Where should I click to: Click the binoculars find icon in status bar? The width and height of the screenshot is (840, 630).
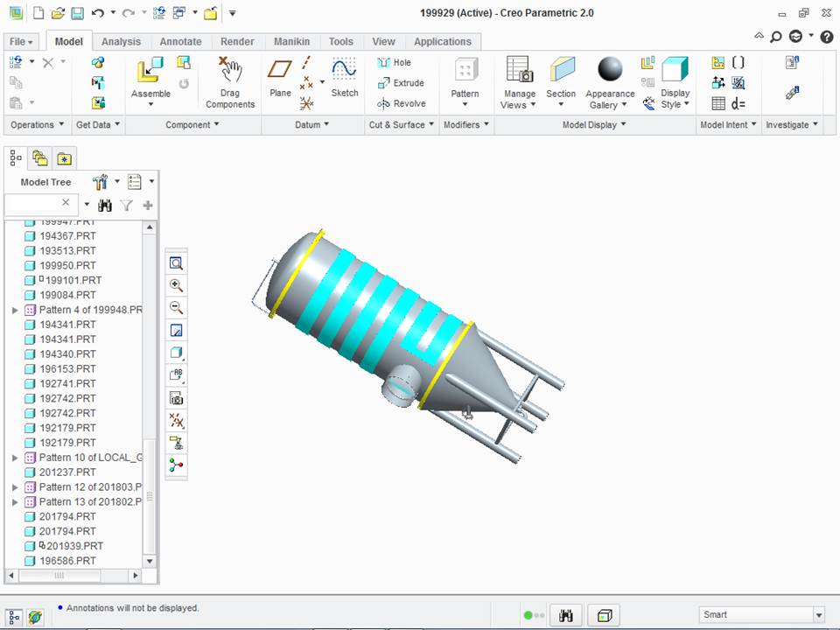(566, 615)
